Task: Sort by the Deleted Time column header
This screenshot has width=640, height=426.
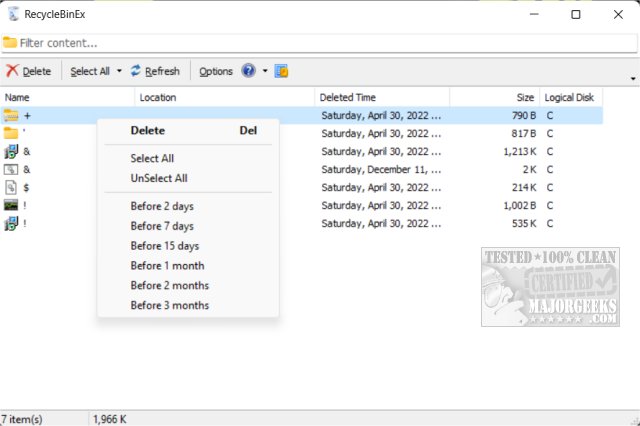Action: pos(382,98)
